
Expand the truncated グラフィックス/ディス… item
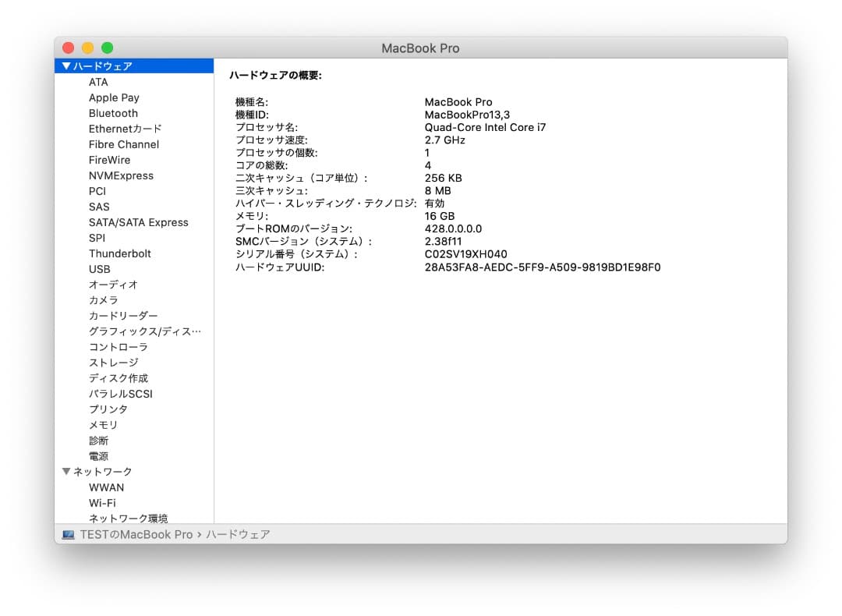pos(144,331)
